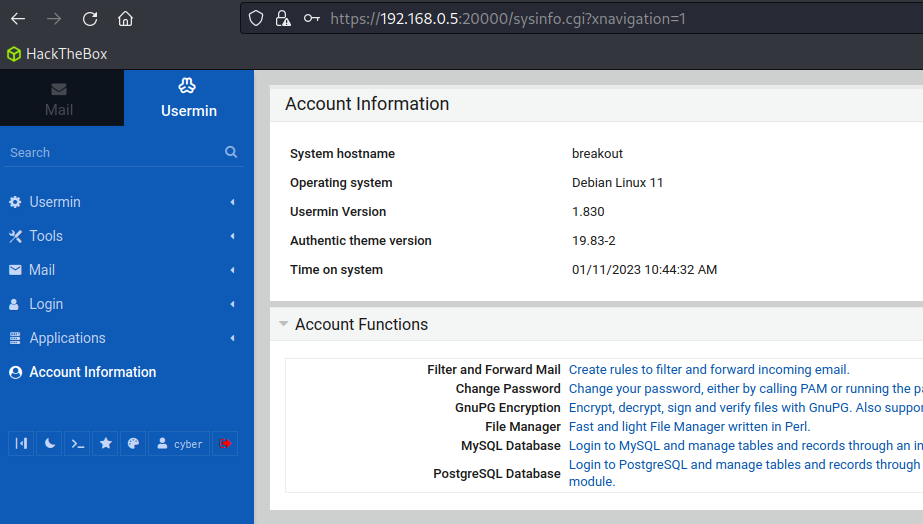Open the Applications menu category

[68, 338]
